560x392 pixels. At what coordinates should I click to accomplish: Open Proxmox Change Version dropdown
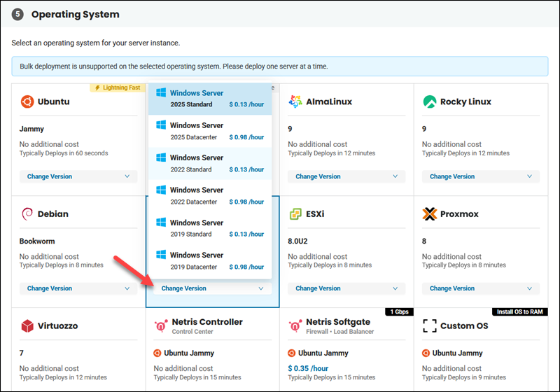pyautogui.click(x=481, y=288)
